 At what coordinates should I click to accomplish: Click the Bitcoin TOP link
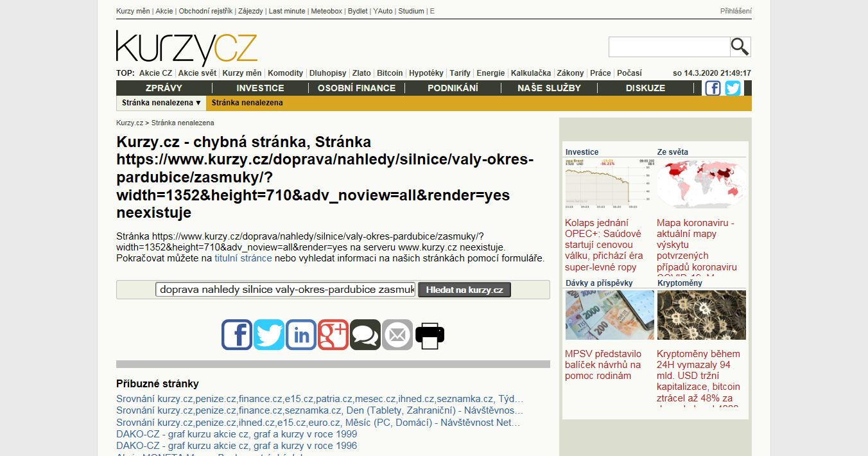coord(390,73)
